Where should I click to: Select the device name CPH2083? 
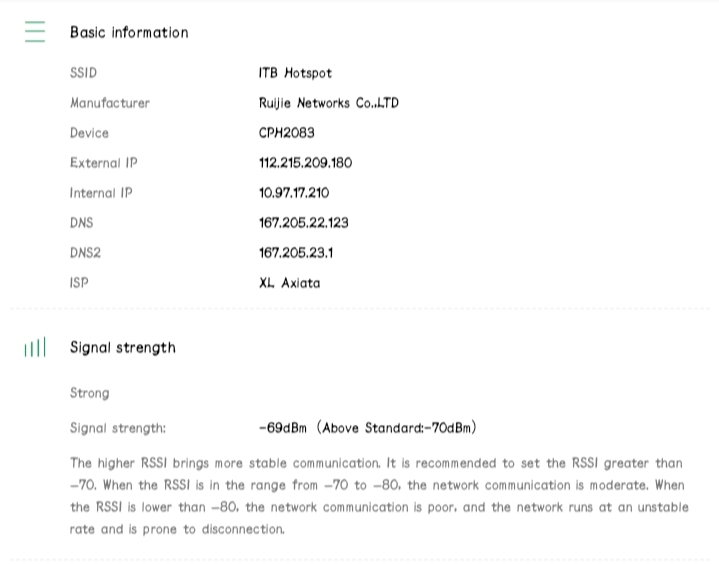(x=286, y=133)
